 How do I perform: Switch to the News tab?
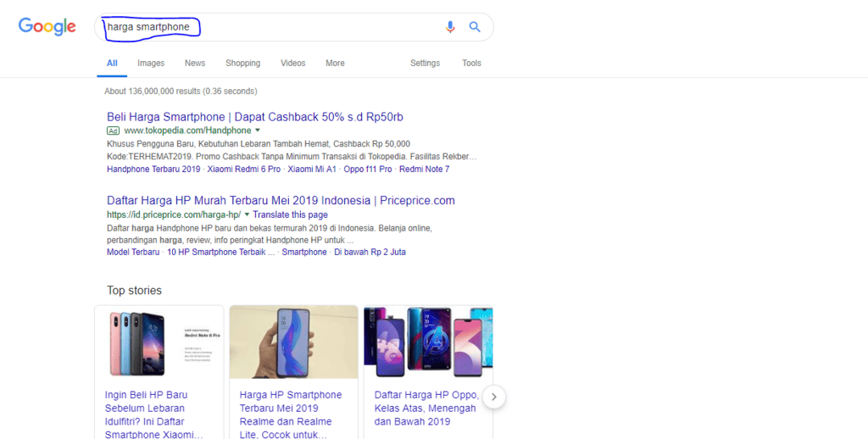point(195,63)
